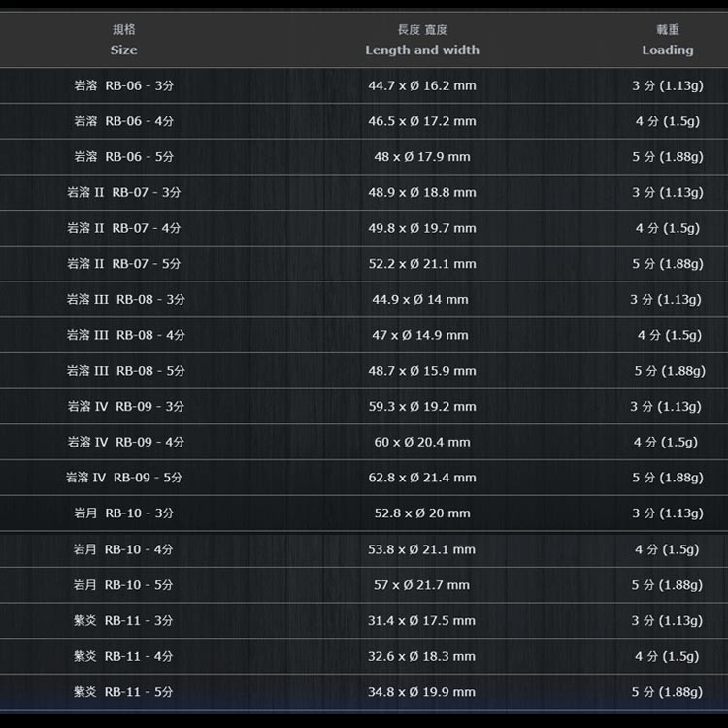Click the 紫炎 RB-11 - 3分 cell

pyautogui.click(x=124, y=621)
